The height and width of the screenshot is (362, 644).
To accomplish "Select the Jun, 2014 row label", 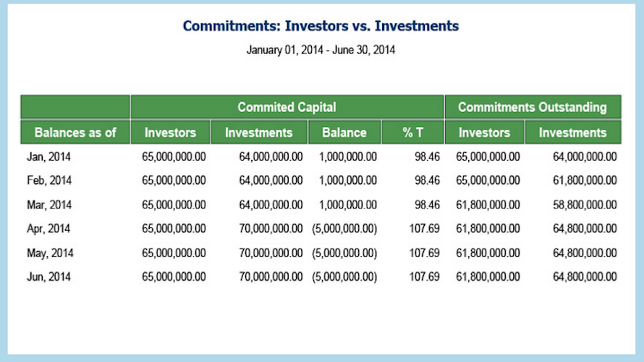I will coord(48,277).
